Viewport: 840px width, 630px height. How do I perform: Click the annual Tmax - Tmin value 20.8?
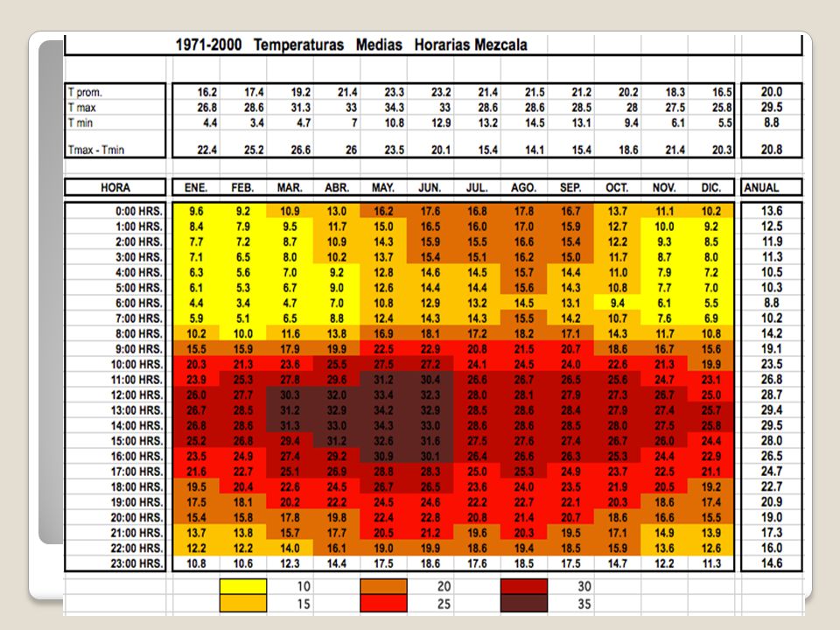coord(772,150)
